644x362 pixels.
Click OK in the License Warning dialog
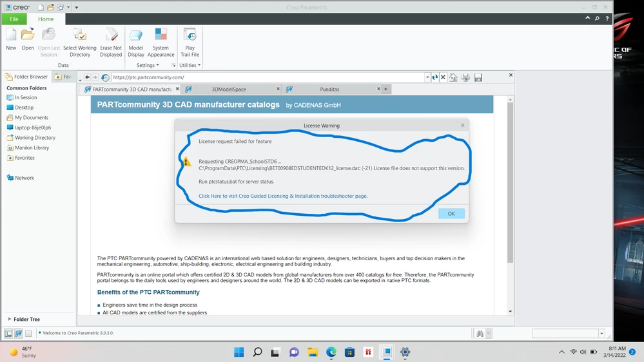(x=451, y=213)
